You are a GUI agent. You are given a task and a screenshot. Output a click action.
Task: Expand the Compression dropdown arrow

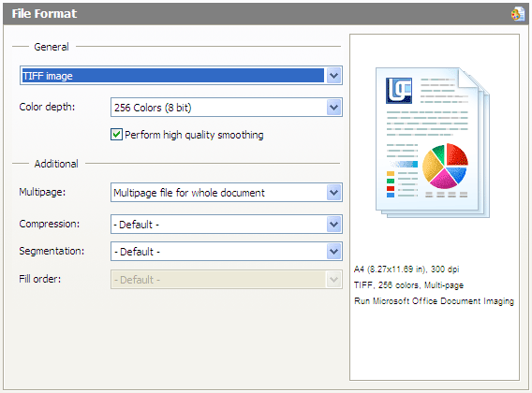333,225
